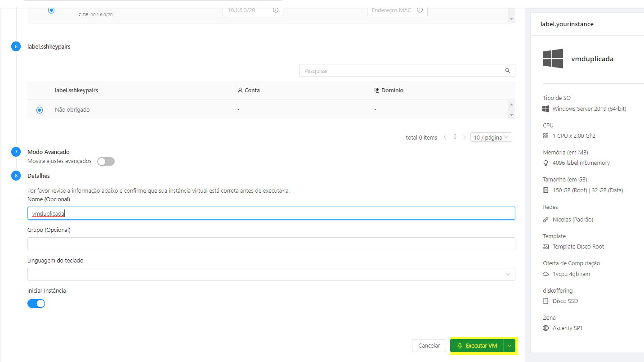644x362 pixels.
Task: Click the total 0 items text
Action: point(421,137)
